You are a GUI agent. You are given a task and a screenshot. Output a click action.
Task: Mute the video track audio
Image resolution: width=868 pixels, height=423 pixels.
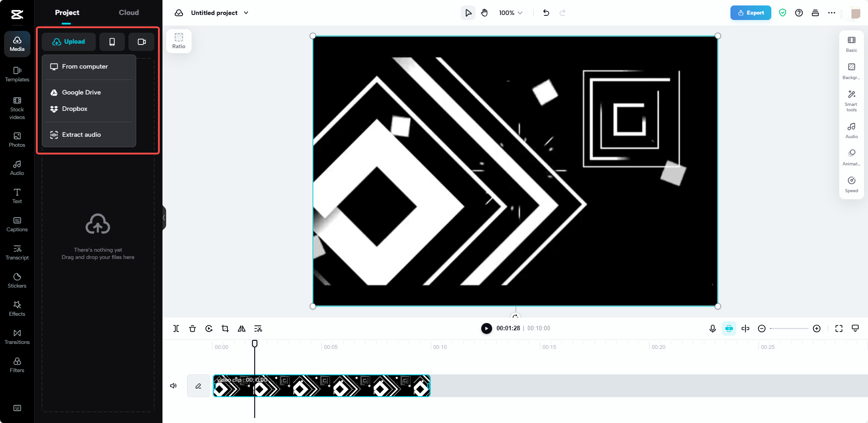(x=173, y=386)
